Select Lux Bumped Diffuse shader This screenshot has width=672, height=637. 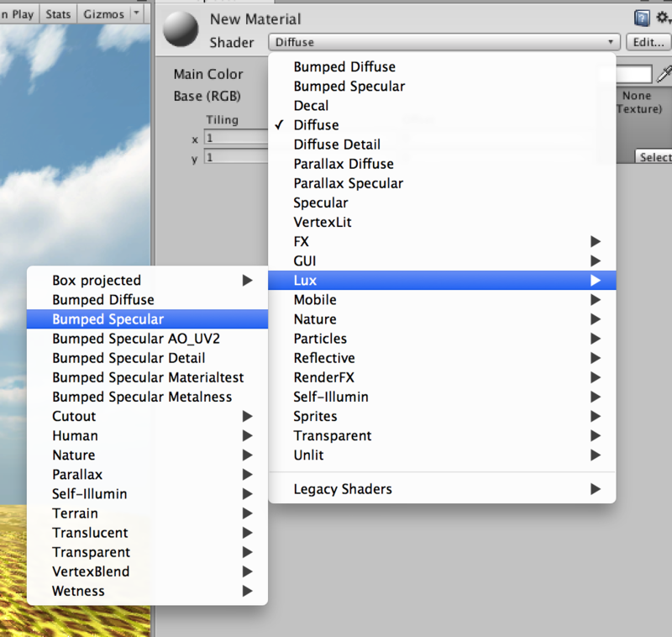(147, 300)
